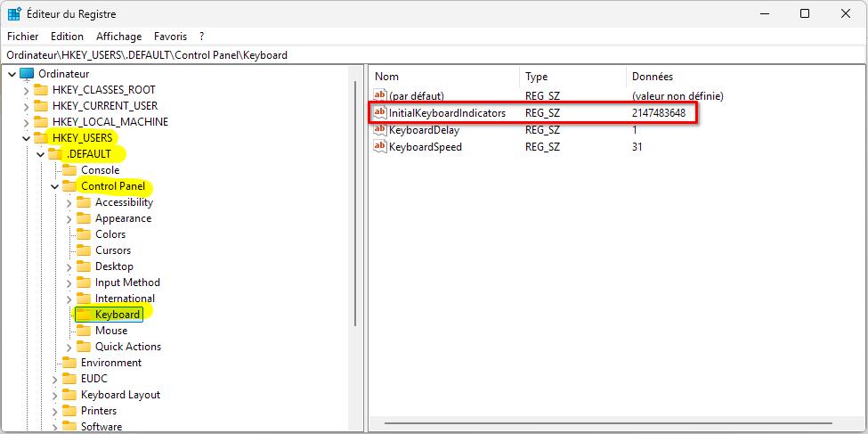The height and width of the screenshot is (434, 868).
Task: Expand the Desktop node chevron
Action: (69, 267)
